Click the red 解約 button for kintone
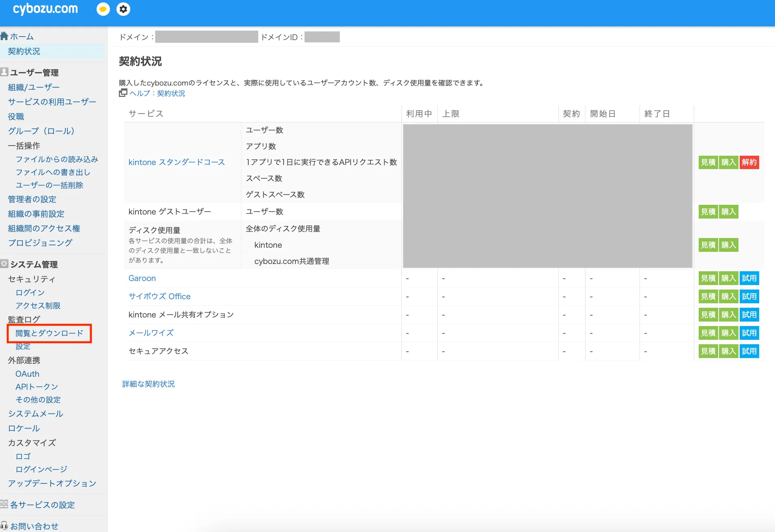 click(749, 162)
